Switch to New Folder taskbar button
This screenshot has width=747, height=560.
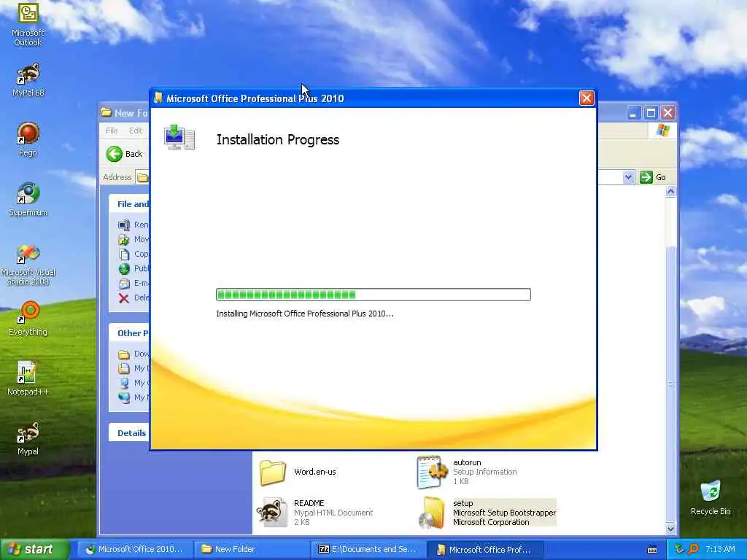[x=252, y=550]
